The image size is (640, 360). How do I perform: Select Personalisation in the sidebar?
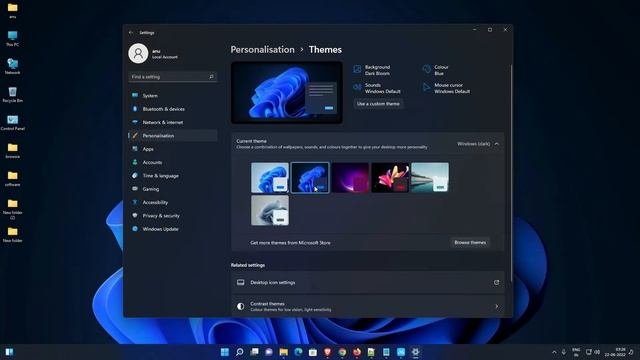point(173,136)
